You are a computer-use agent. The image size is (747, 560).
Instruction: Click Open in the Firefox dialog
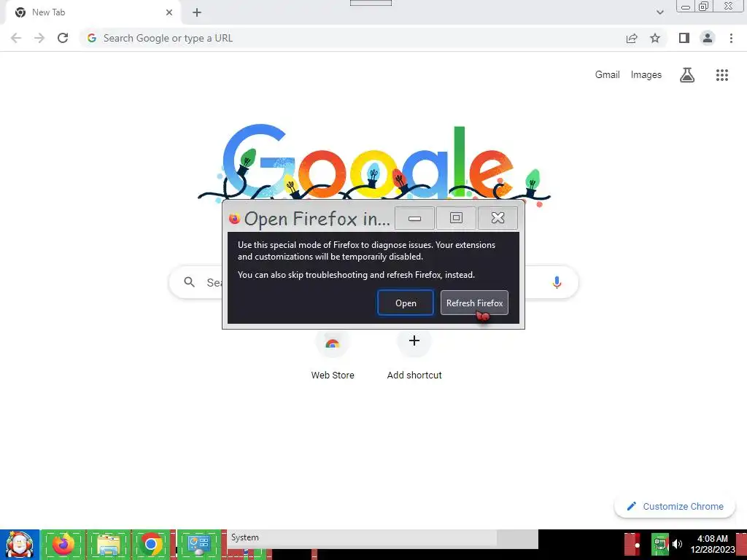point(406,303)
